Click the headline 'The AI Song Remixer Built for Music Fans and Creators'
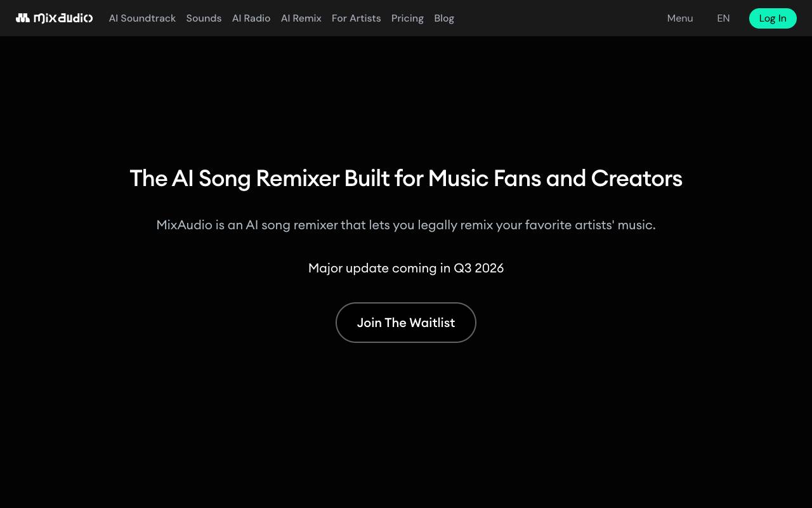The width and height of the screenshot is (812, 508). click(x=406, y=178)
